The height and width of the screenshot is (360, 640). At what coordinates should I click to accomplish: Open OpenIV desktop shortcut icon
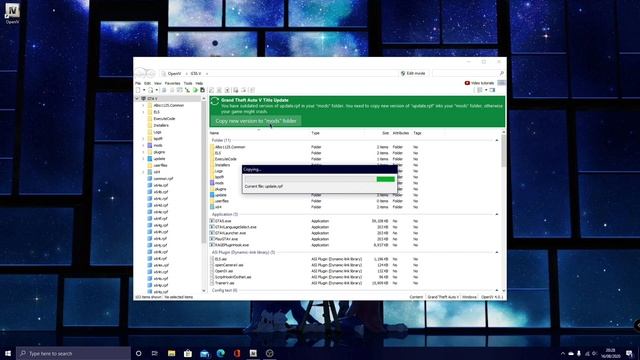pyautogui.click(x=12, y=13)
